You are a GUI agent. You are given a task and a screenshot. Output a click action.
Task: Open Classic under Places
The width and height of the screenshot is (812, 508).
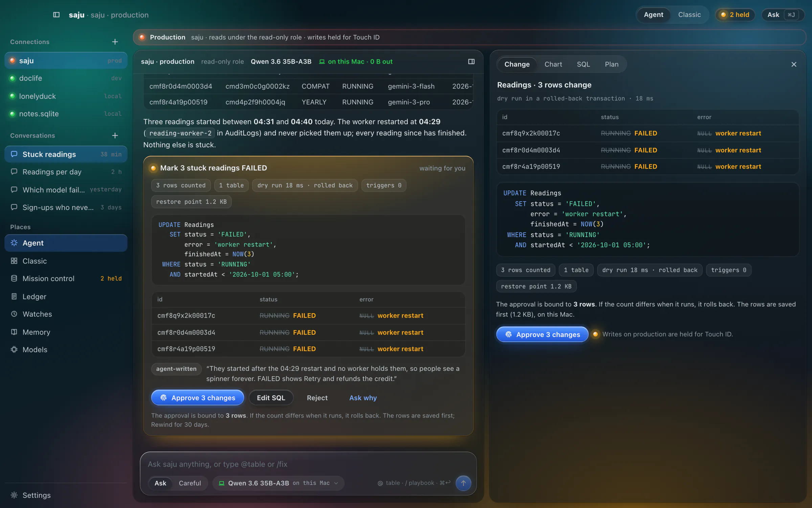pos(66,261)
